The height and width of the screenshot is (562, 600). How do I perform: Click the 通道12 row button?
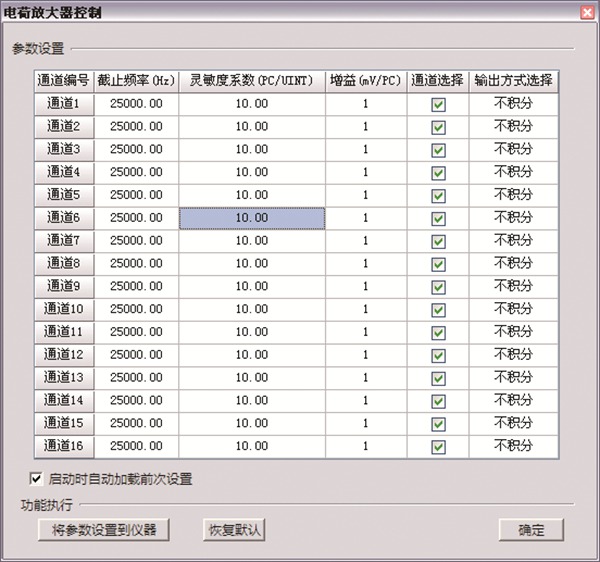tap(65, 354)
